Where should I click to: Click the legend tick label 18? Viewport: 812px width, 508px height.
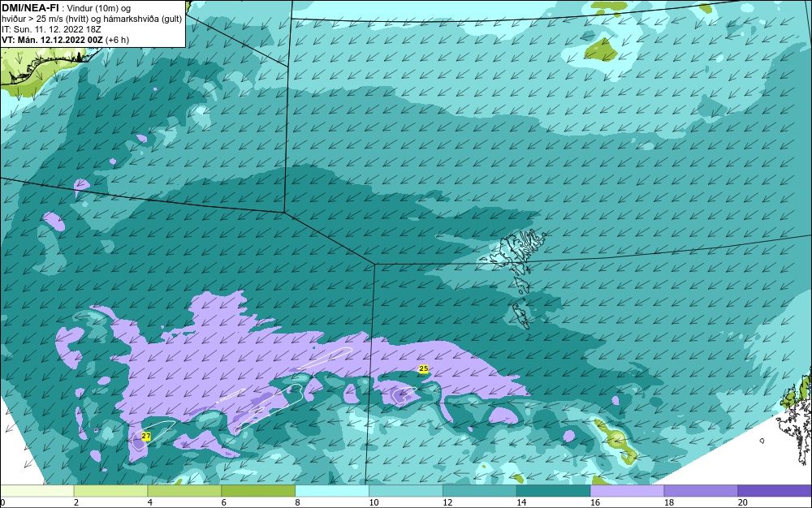point(668,503)
